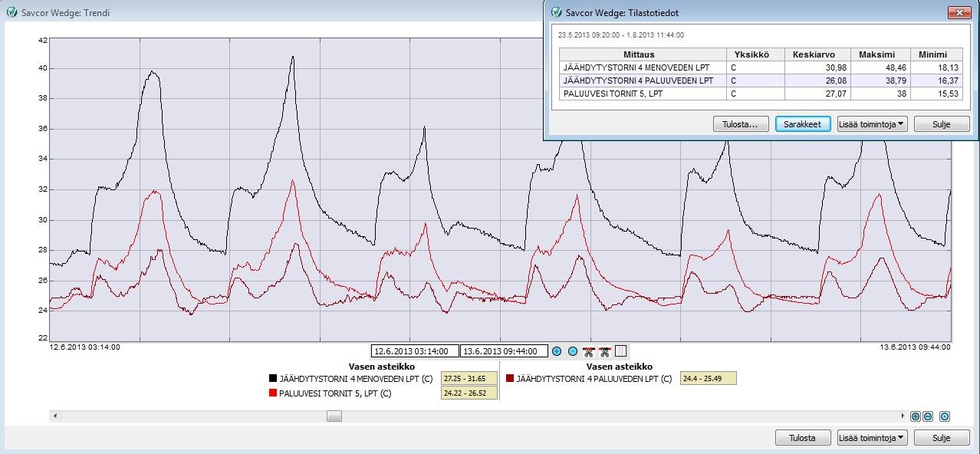Click the vertical lines icon after the scissors
This screenshot has height=454, width=980.
(x=621, y=351)
